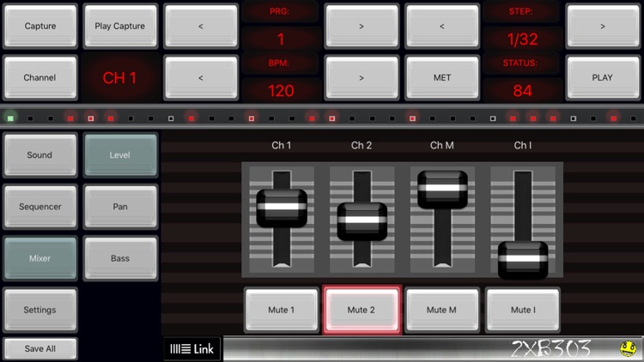The image size is (644, 362).
Task: Open the Sound page
Action: tap(39, 154)
